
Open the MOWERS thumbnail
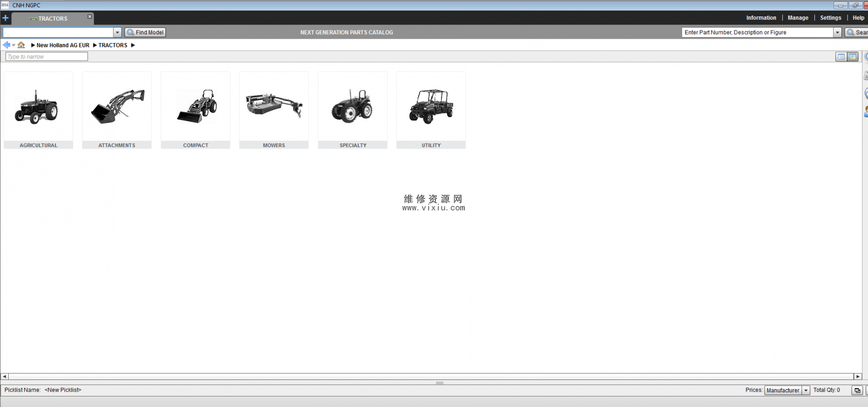click(x=274, y=107)
